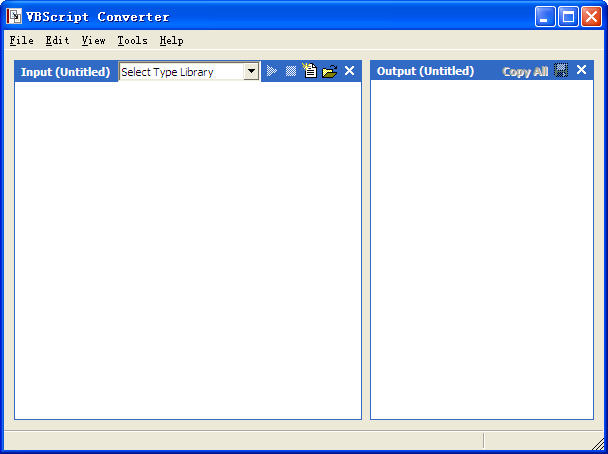Viewport: 608px width, 454px height.
Task: Open the Tools menu
Action: coord(132,40)
